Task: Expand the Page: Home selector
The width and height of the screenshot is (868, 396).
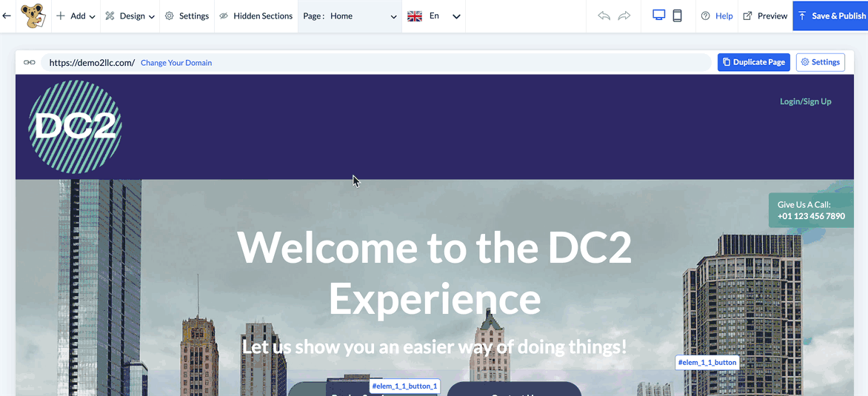Action: pyautogui.click(x=350, y=16)
